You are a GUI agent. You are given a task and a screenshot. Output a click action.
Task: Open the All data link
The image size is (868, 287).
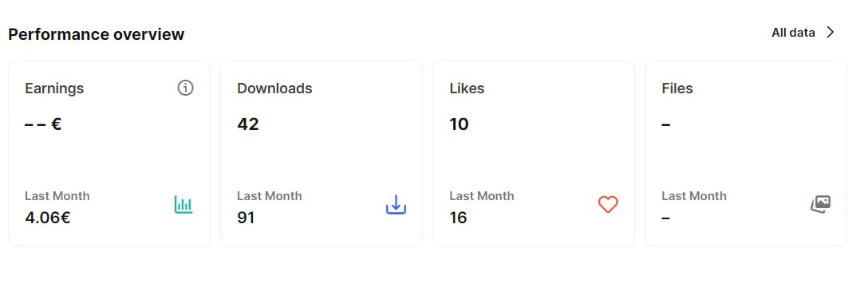(x=793, y=33)
